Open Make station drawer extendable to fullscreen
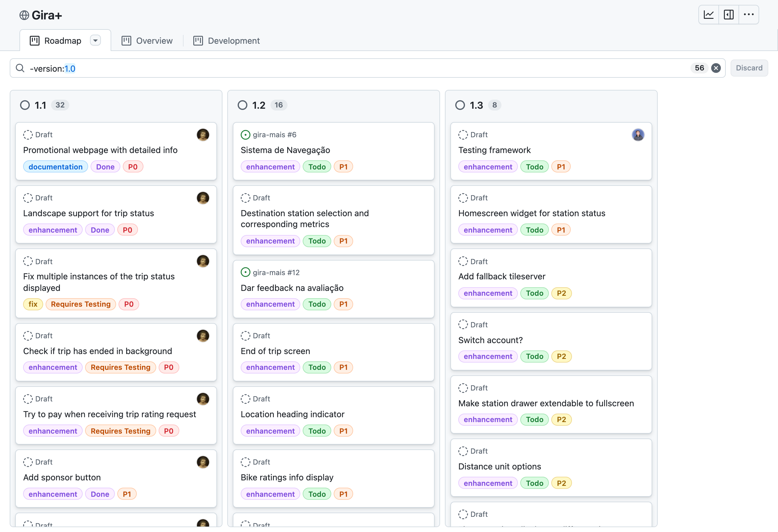778x532 pixels. click(546, 404)
